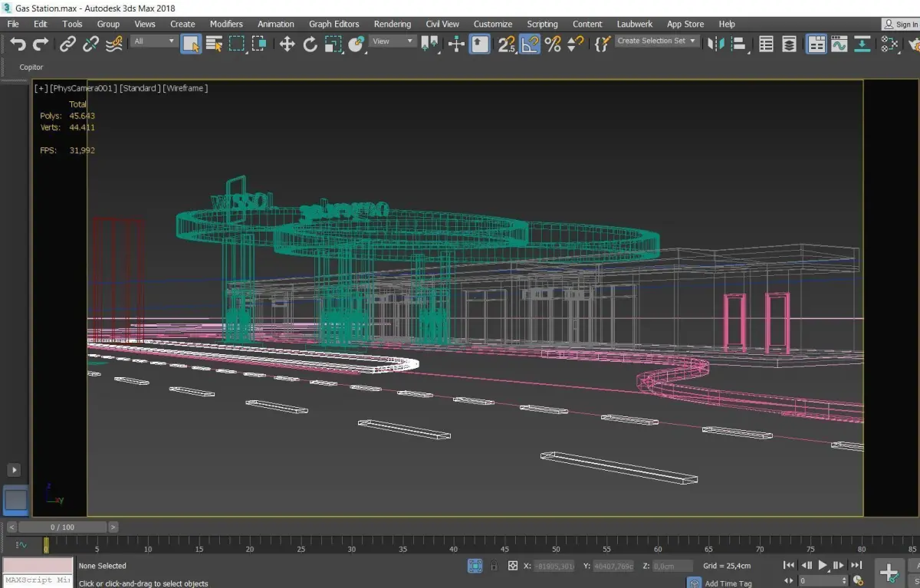This screenshot has width=920, height=588.
Task: Toggle Percent Snap
Action: (x=552, y=44)
